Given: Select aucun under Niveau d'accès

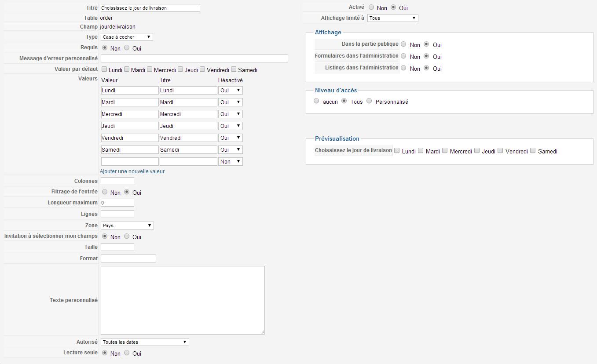Looking at the screenshot, I should tap(316, 101).
